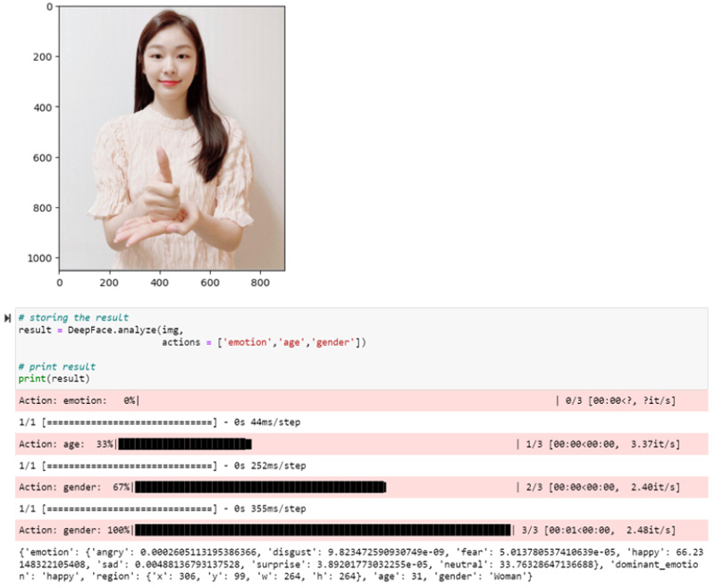Click the '0/3 [00:00<?, ?it/s]' status
This screenshot has width=715, height=588.
[x=620, y=400]
